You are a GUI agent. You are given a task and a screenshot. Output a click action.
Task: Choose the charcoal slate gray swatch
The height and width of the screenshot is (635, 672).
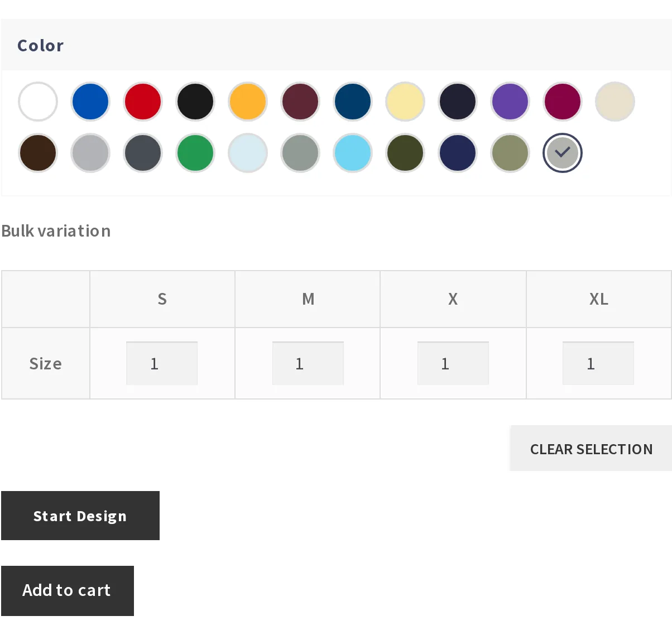click(x=143, y=153)
